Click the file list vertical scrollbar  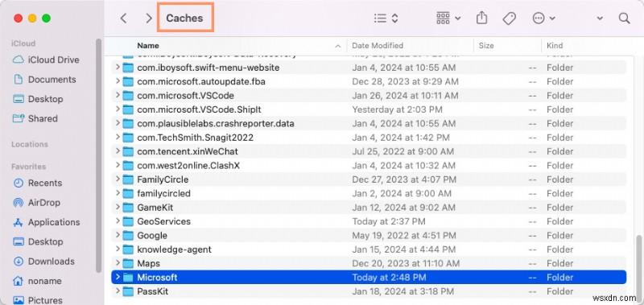[x=639, y=269]
